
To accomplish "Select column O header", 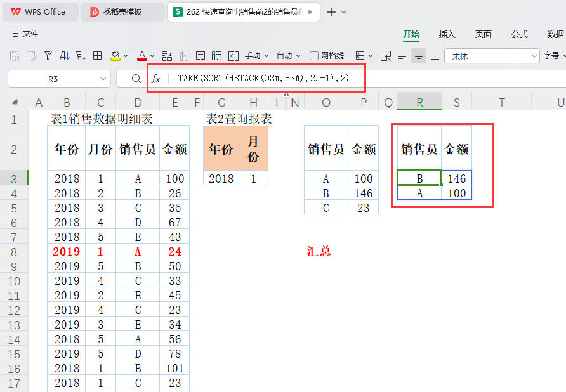I will [326, 103].
